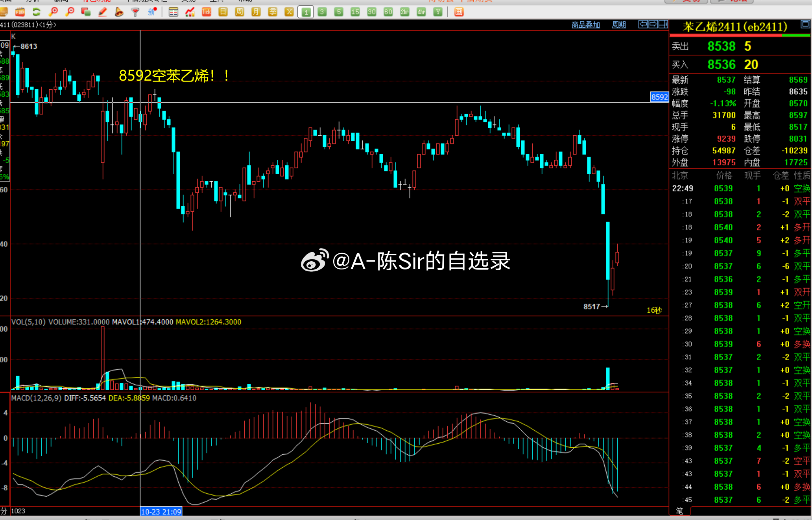
Task: Select the 60-minute period button
Action: 388,12
